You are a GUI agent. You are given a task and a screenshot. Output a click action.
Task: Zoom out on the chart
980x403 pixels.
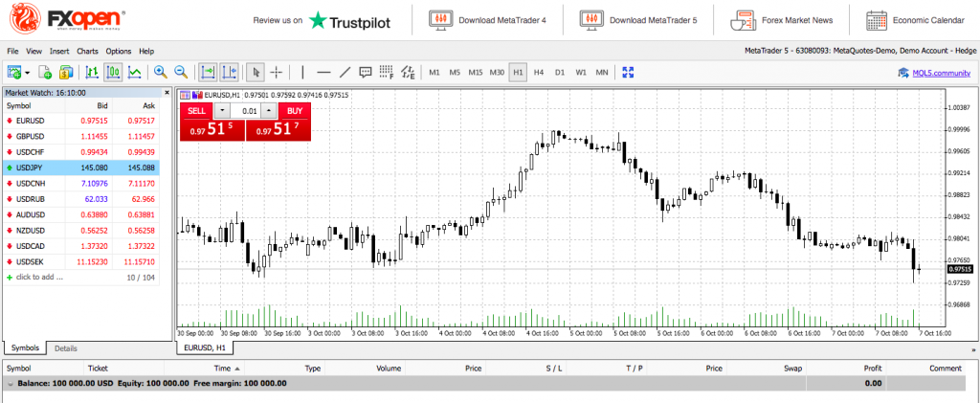[180, 72]
